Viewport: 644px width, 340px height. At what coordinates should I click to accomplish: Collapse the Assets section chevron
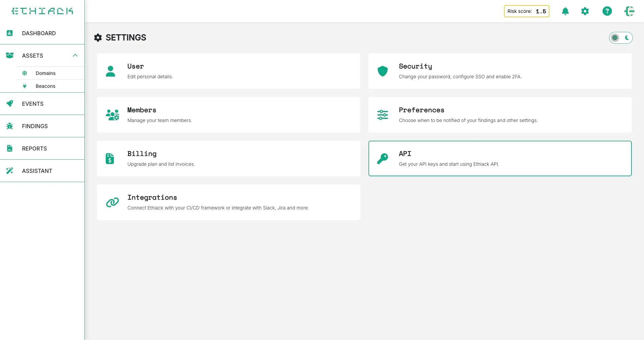pyautogui.click(x=75, y=56)
